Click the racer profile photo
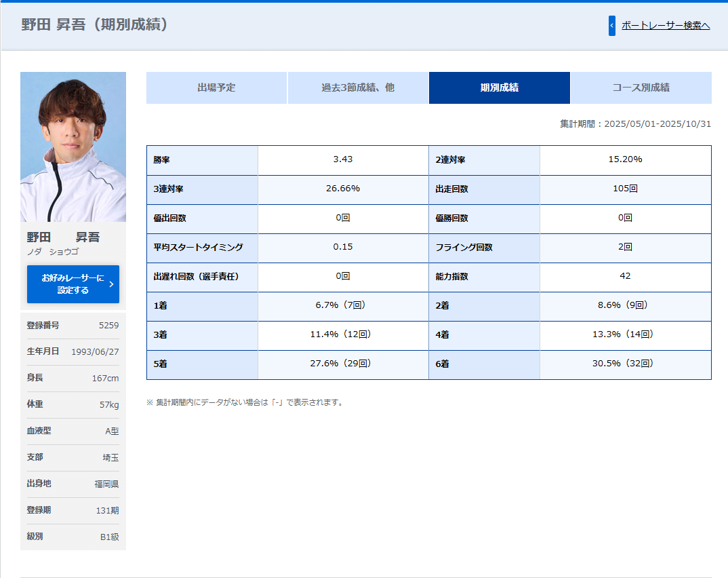The height and width of the screenshot is (578, 728). (73, 147)
